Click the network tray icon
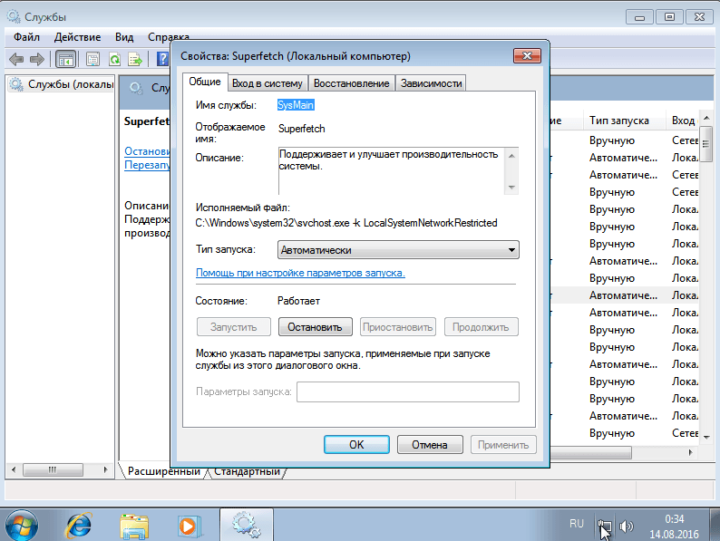 tap(604, 525)
